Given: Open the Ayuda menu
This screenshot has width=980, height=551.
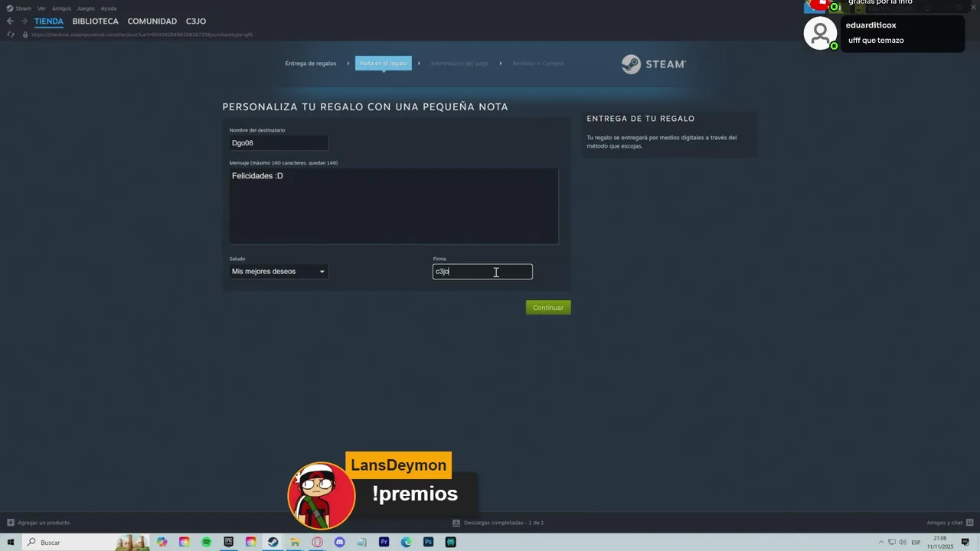Looking at the screenshot, I should point(109,8).
